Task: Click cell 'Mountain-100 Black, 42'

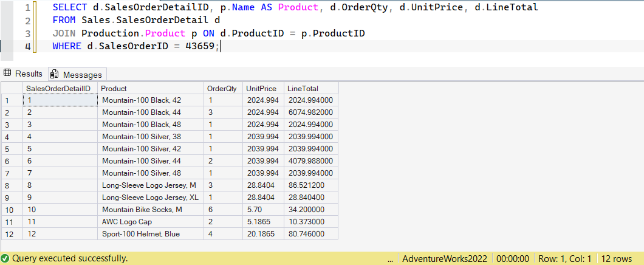Action: pos(151,100)
